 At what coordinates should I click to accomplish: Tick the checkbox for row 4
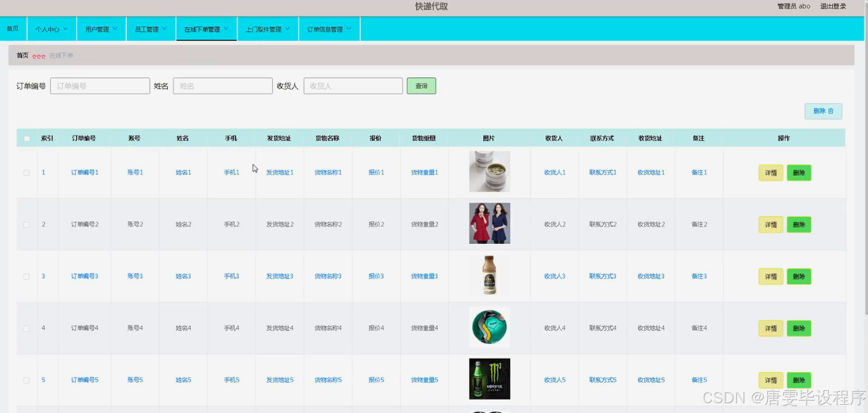click(x=26, y=328)
